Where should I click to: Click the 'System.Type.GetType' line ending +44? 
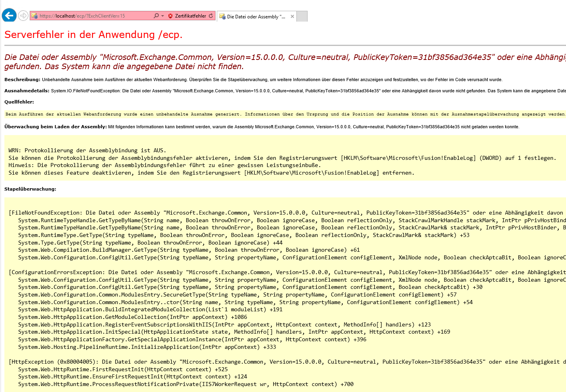pos(150,243)
